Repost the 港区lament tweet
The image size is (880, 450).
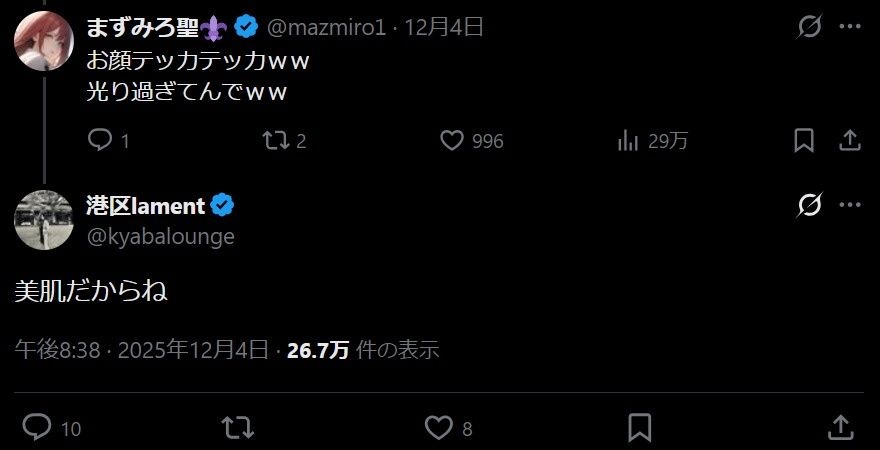[238, 428]
